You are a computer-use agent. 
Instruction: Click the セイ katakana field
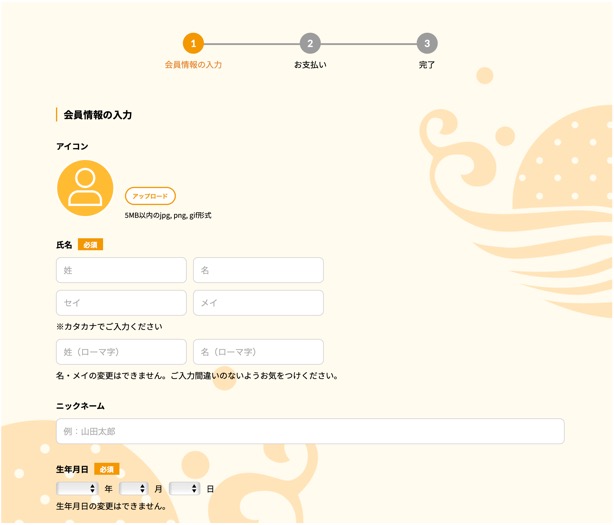(x=121, y=303)
